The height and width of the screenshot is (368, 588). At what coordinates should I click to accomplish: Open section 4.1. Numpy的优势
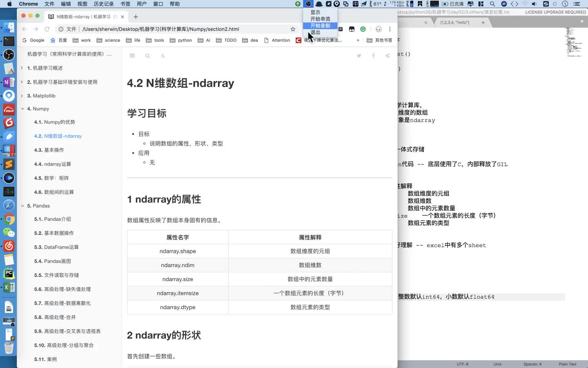click(55, 122)
